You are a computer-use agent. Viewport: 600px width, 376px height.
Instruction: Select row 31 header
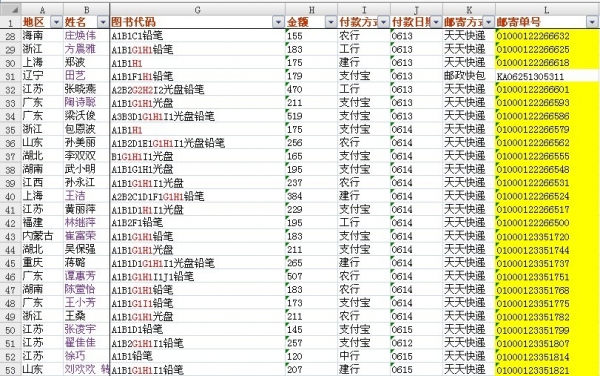click(x=10, y=76)
